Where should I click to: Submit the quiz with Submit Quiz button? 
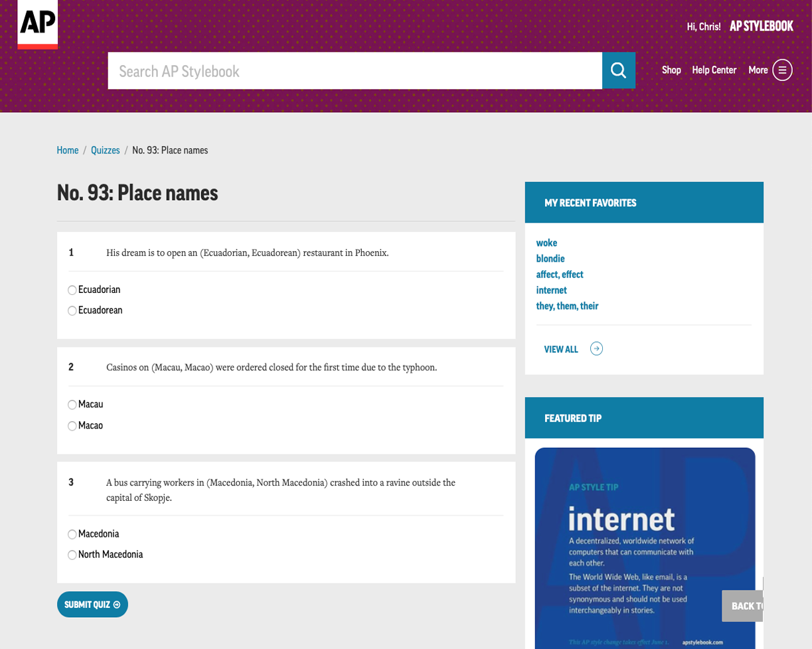[x=92, y=604]
